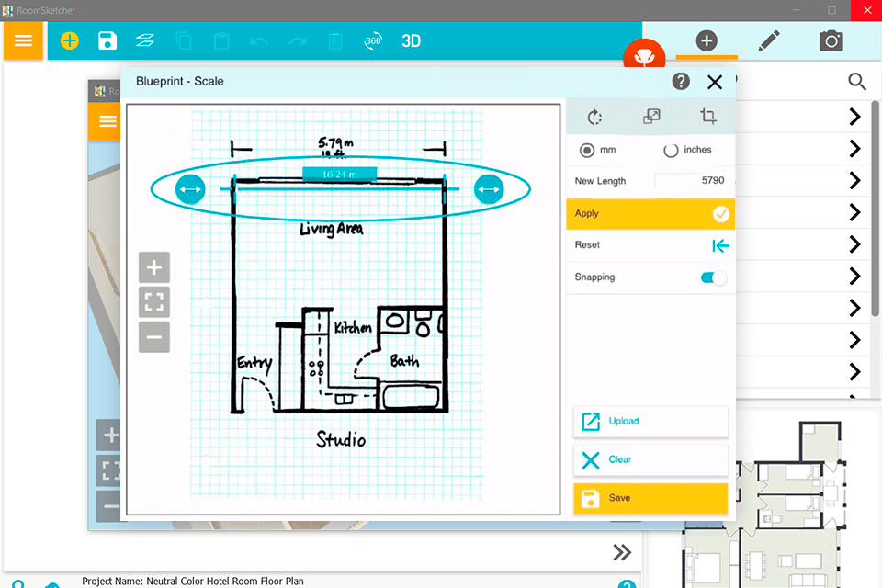
Task: Zoom out on the blueprint canvas
Action: coord(154,337)
